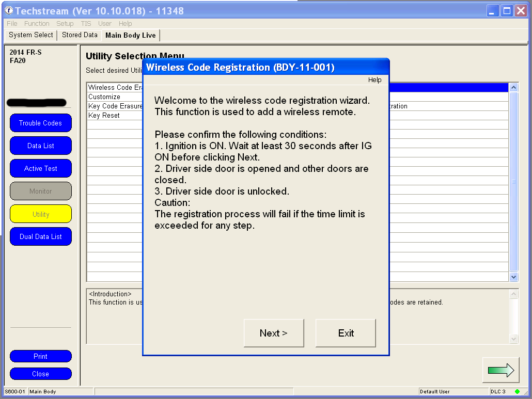Switch to the System Select tab
532x399 pixels.
[x=31, y=35]
